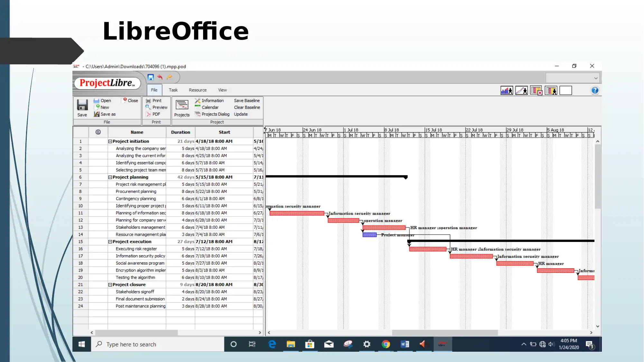Open Microsoft Edge from taskbar
The width and height of the screenshot is (644, 362).
[x=272, y=344]
